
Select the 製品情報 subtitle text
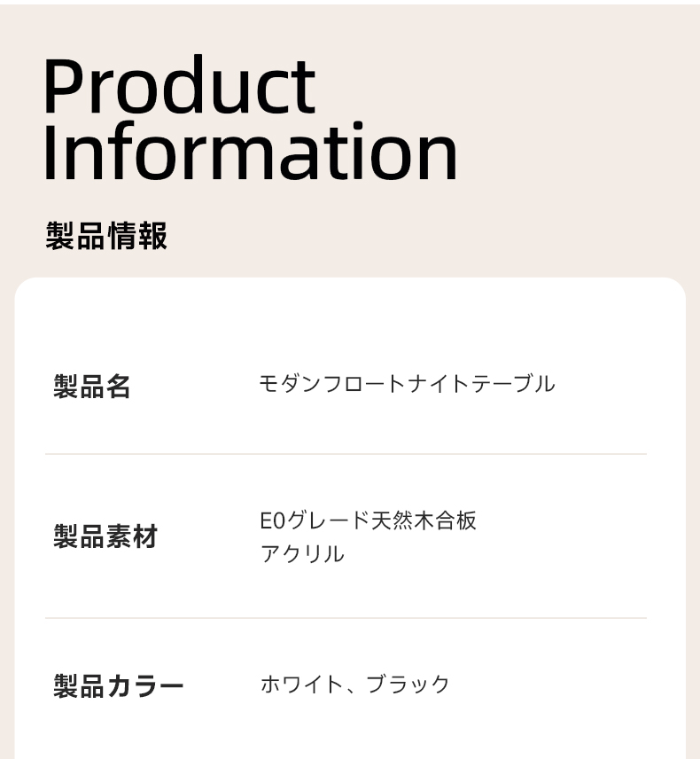tap(106, 236)
